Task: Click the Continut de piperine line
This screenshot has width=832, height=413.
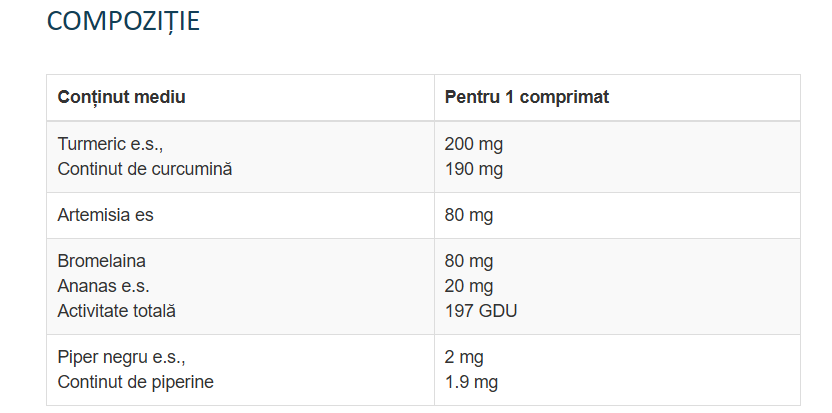Action: pos(136,382)
